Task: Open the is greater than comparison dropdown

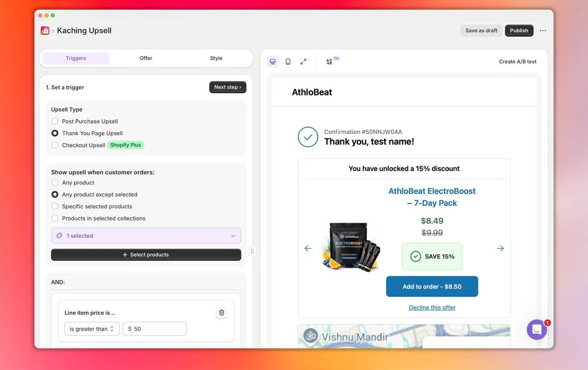Action: pyautogui.click(x=92, y=329)
